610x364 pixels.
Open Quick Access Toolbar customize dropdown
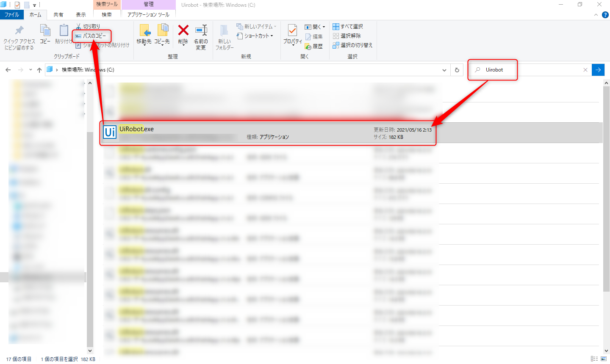[34, 5]
